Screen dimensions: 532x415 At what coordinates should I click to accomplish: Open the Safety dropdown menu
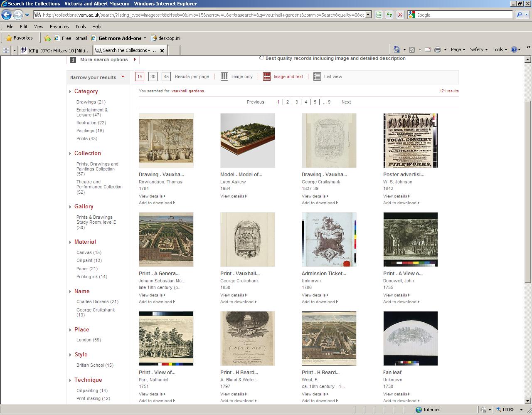pyautogui.click(x=478, y=49)
